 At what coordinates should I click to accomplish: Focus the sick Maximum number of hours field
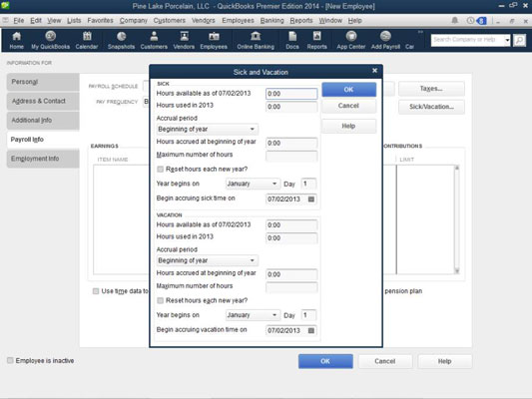pyautogui.click(x=291, y=156)
